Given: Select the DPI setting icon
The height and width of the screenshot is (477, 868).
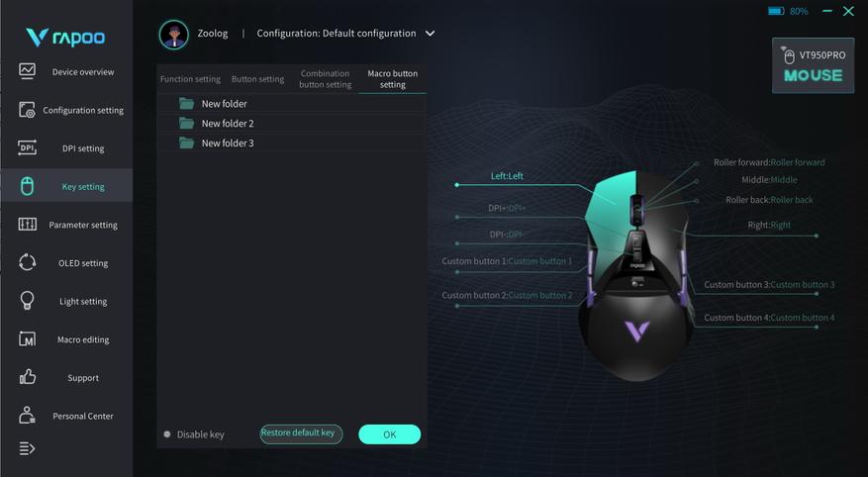Looking at the screenshot, I should 27,147.
